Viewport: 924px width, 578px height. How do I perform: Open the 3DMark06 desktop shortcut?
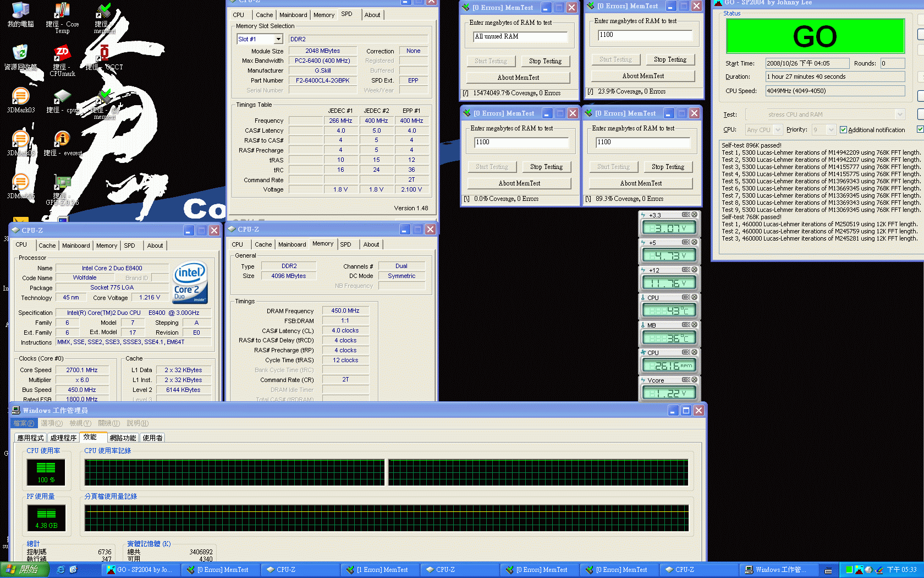pos(20,186)
